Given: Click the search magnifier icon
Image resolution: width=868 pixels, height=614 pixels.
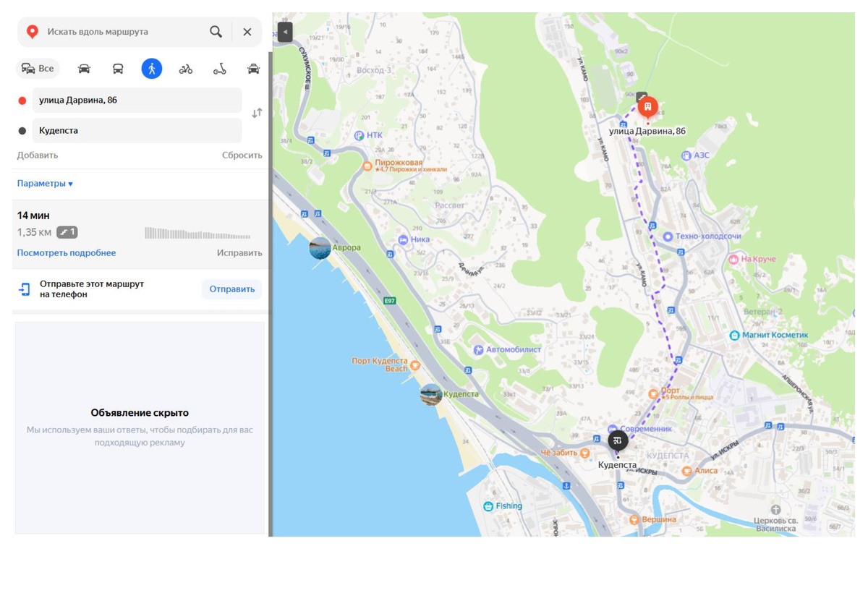Looking at the screenshot, I should [216, 32].
